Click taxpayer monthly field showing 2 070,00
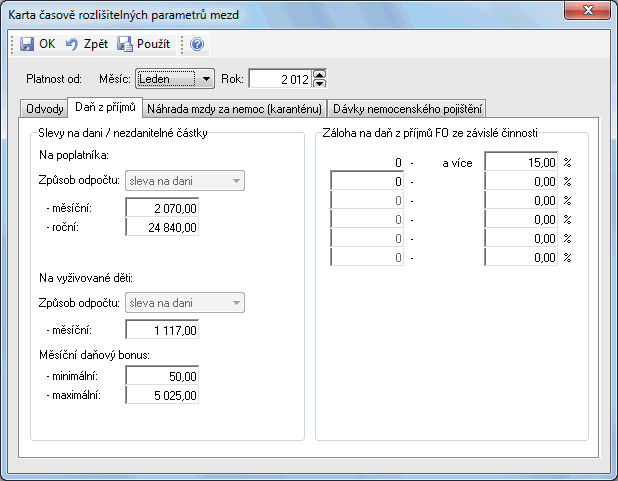This screenshot has width=618, height=481. click(164, 208)
